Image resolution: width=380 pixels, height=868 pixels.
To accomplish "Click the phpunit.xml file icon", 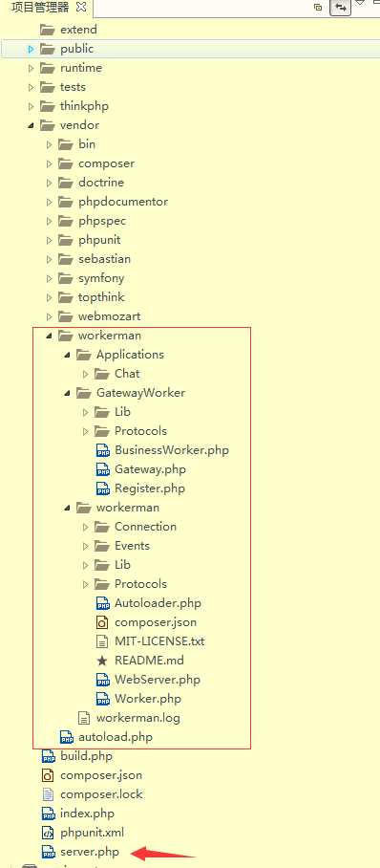I will pos(49,833).
